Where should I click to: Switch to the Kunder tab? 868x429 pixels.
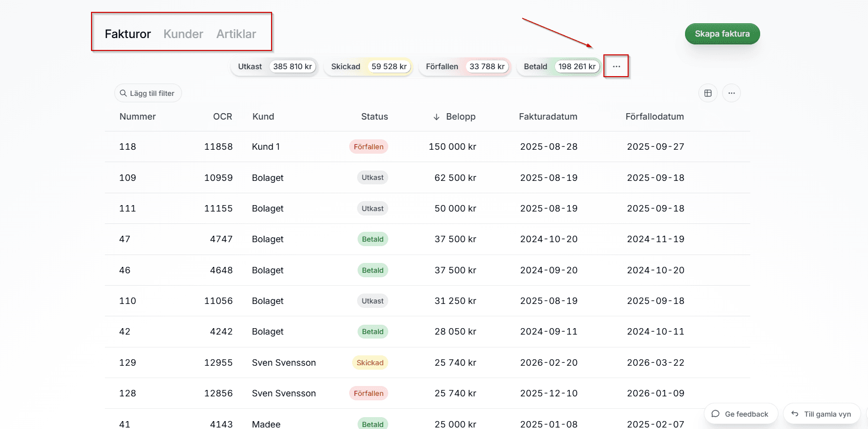183,34
